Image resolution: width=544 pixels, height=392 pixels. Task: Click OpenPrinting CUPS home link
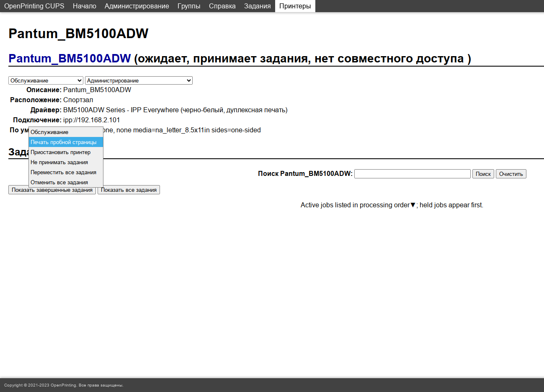click(x=34, y=6)
